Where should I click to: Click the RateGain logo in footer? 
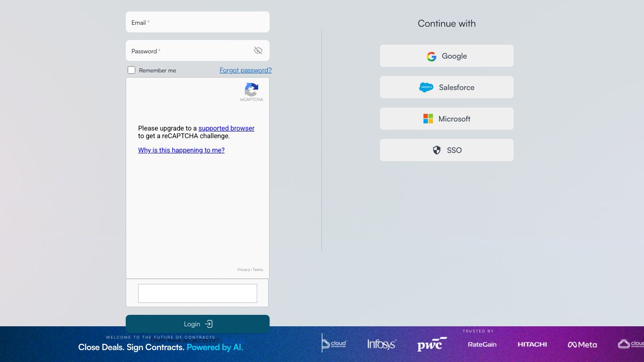tap(482, 344)
